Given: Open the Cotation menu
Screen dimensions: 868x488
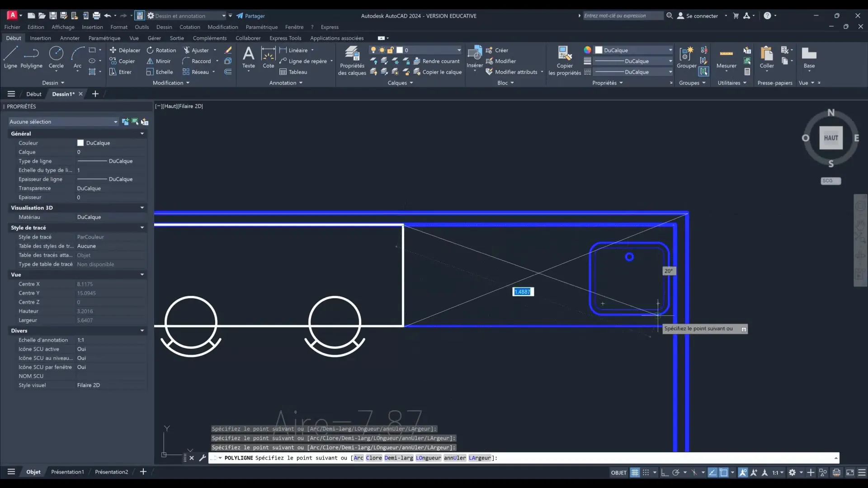Looking at the screenshot, I should pyautogui.click(x=189, y=27).
